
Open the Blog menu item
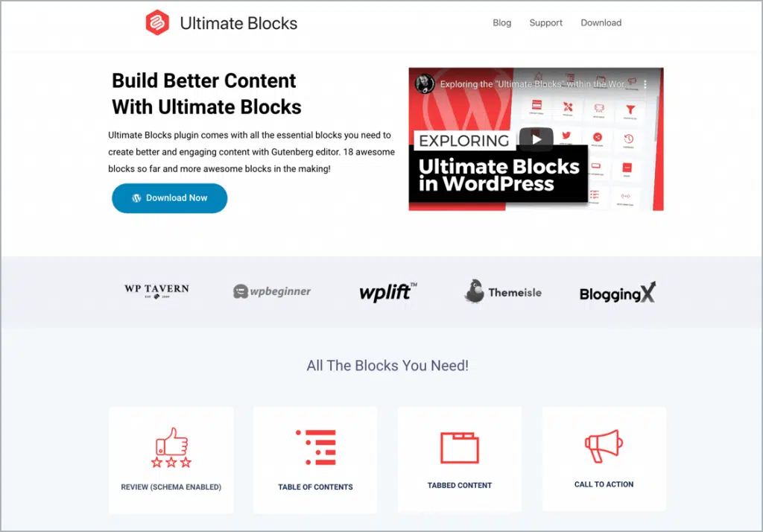coord(501,23)
